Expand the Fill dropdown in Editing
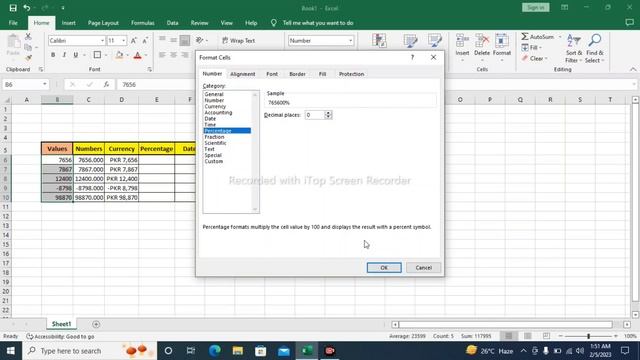 click(x=541, y=48)
